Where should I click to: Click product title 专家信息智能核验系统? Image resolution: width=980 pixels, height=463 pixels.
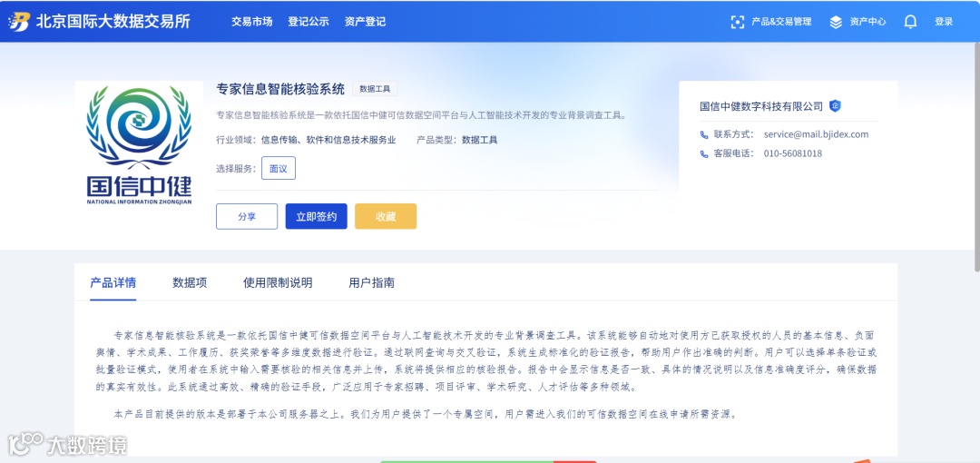pyautogui.click(x=280, y=89)
